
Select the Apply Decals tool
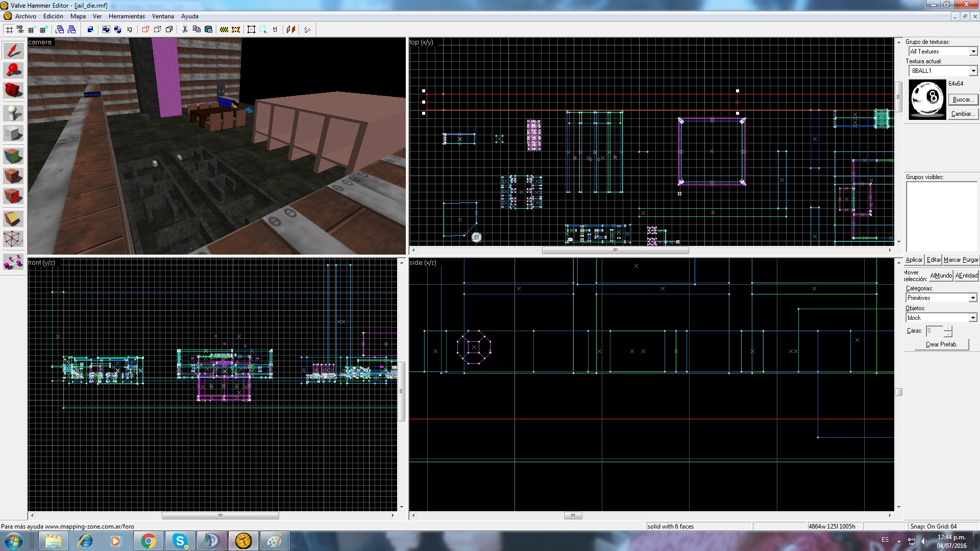(13, 196)
